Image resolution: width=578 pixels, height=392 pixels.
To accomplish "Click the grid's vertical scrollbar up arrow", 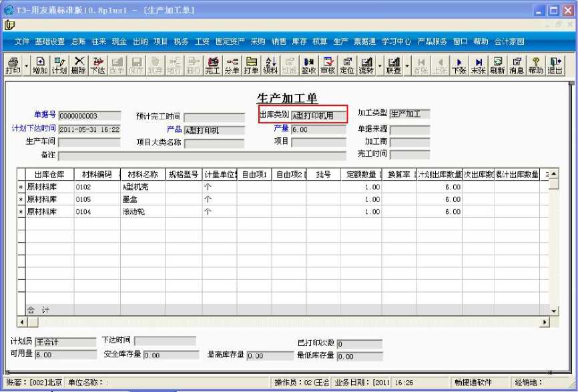I will click(554, 173).
